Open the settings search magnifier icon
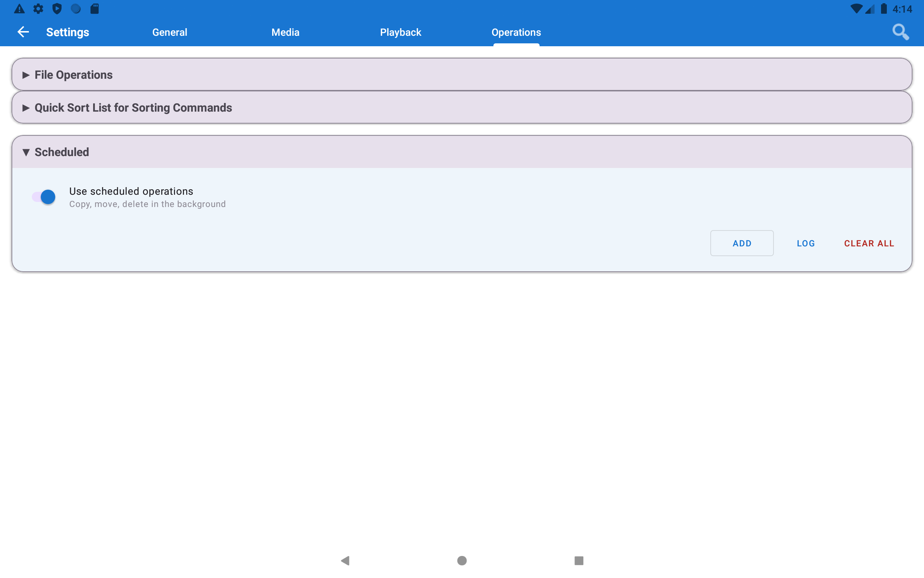Screen dimensions: 924x578 click(x=900, y=32)
